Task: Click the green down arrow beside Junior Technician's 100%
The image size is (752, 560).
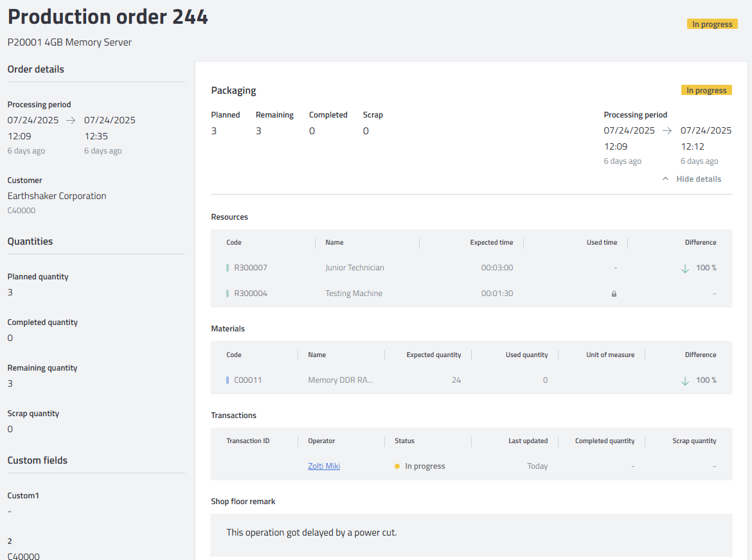Action: tap(685, 268)
